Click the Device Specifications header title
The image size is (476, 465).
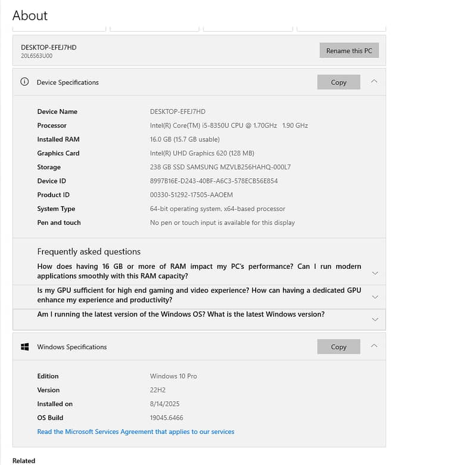[68, 82]
